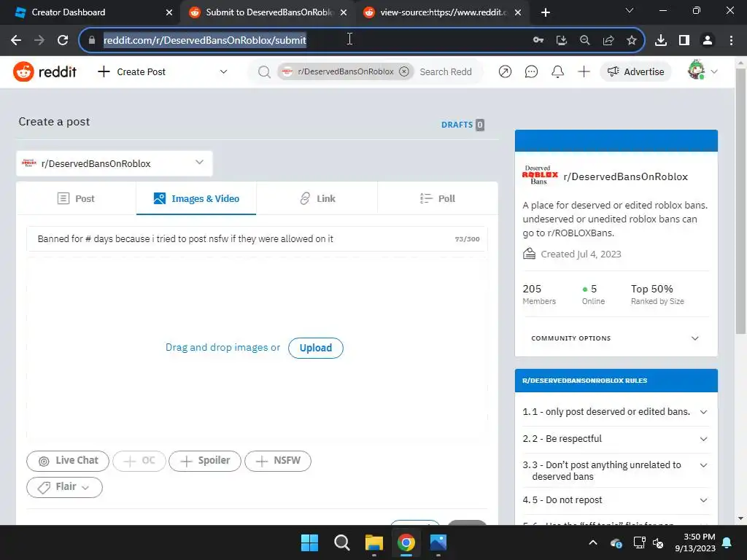Expand rule 3 Don't post anything unrelated
This screenshot has width=747, height=560.
(x=616, y=470)
